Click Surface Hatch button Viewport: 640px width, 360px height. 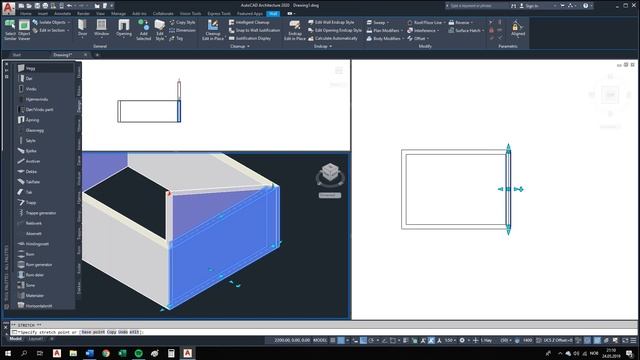point(466,30)
